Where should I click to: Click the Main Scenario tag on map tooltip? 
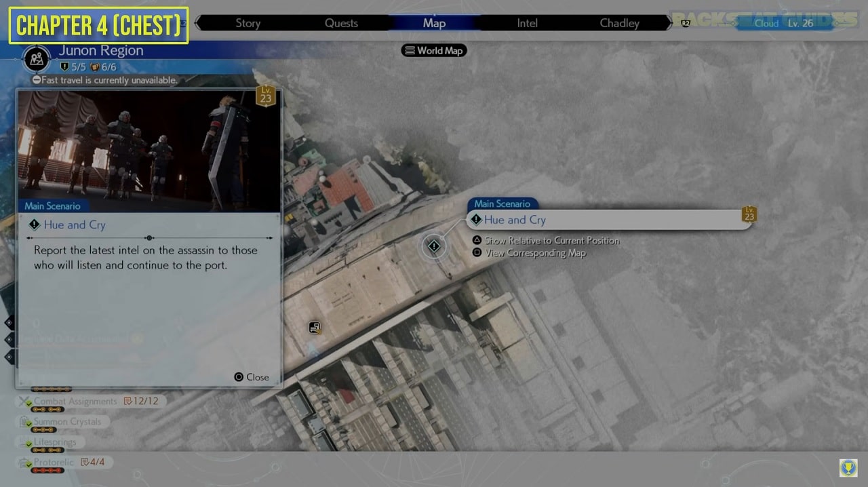[502, 203]
